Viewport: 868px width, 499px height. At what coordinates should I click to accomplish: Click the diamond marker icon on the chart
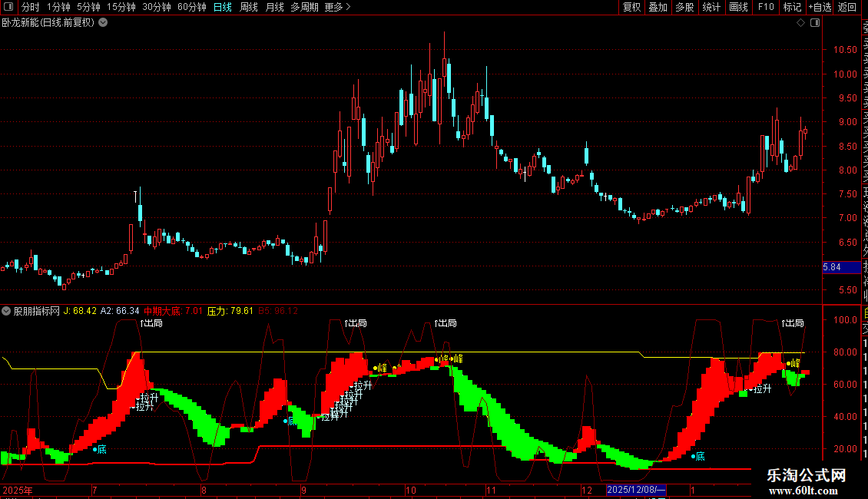(x=800, y=23)
